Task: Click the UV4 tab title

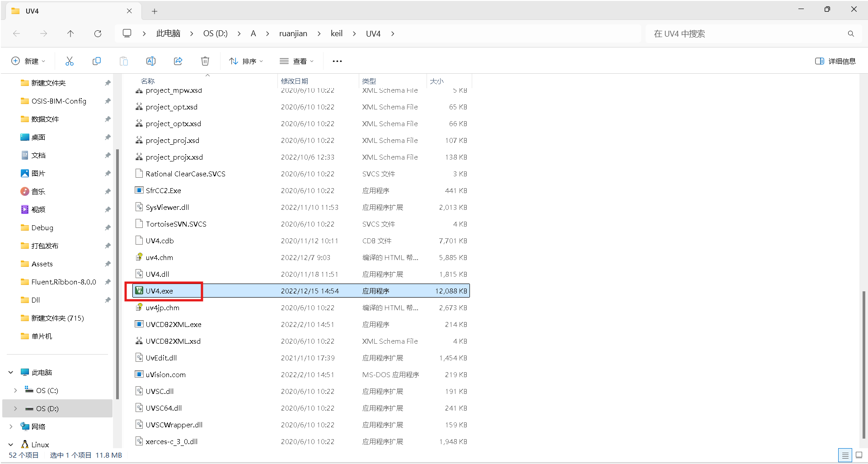Action: pos(32,11)
